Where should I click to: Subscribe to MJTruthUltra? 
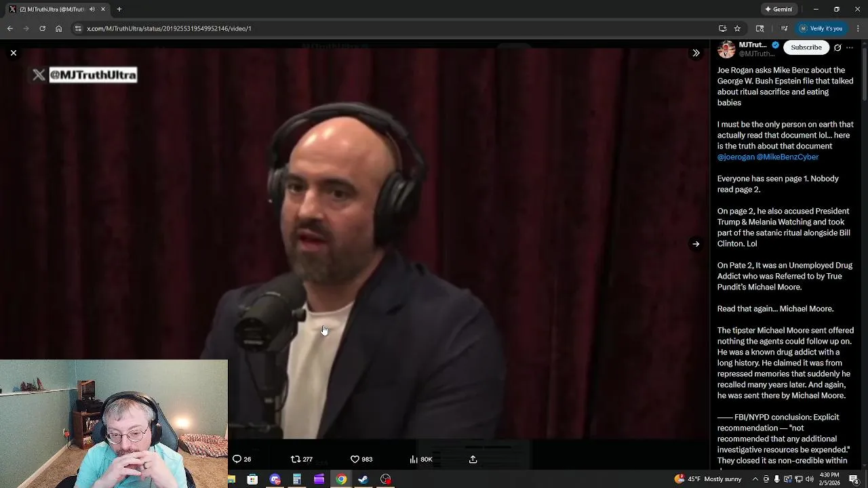pos(806,47)
